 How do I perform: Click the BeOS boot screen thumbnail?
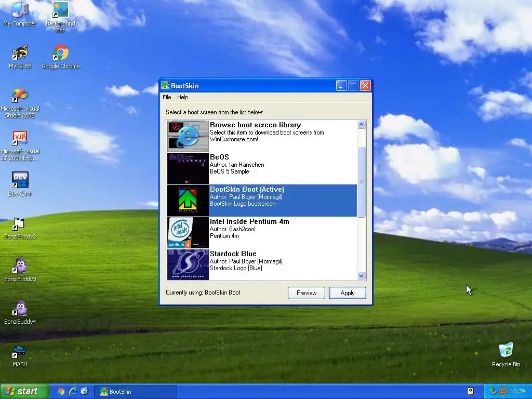[x=188, y=168]
